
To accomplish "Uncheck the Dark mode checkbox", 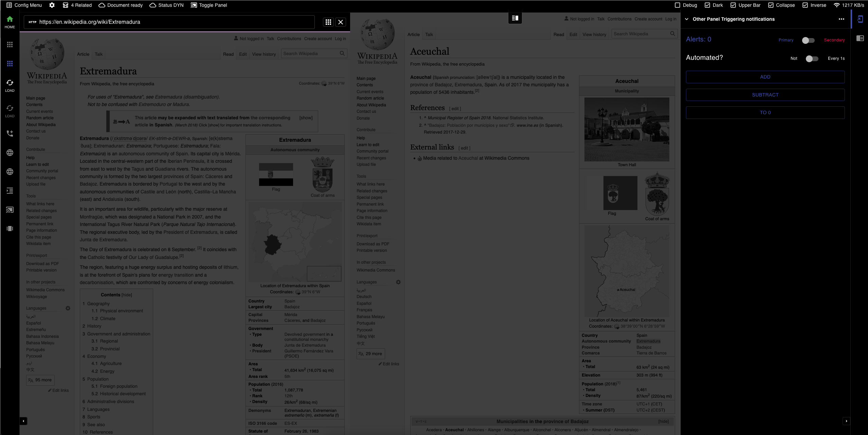I will [x=707, y=5].
